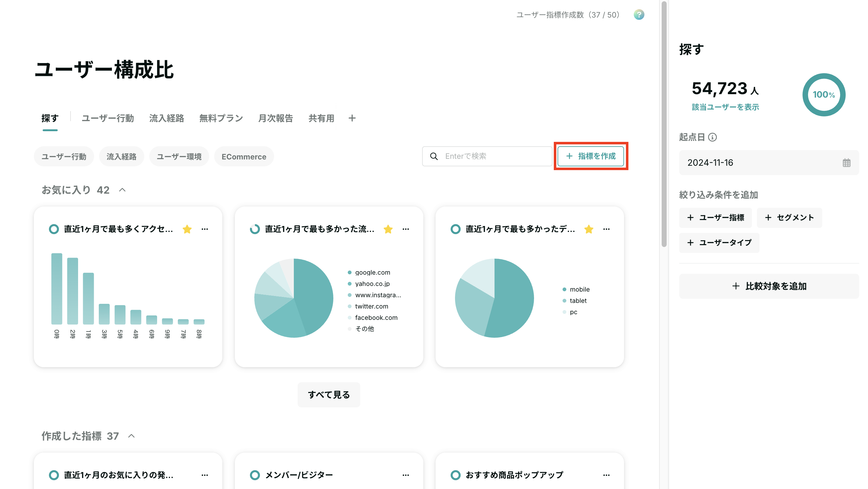This screenshot has width=868, height=489.
Task: Switch to the 共有用 tab
Action: point(321,118)
